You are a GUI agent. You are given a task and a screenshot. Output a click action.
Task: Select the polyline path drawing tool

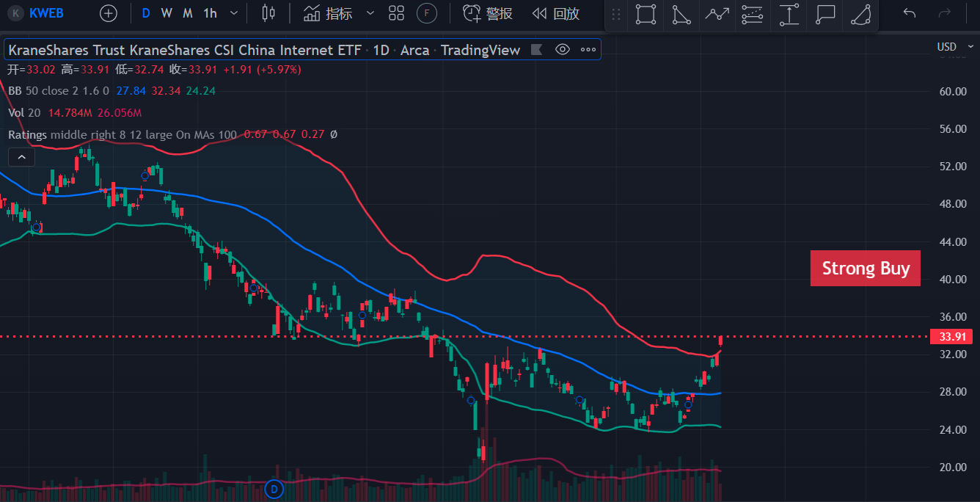pyautogui.click(x=717, y=14)
